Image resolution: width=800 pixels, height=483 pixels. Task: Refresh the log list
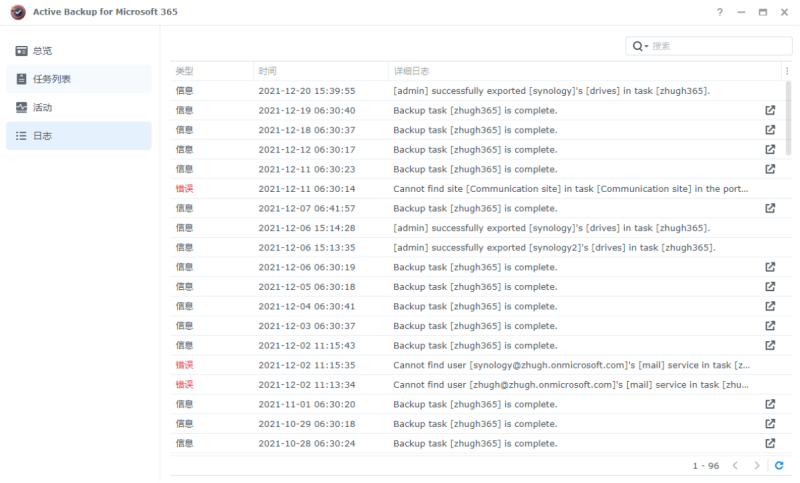coord(779,465)
